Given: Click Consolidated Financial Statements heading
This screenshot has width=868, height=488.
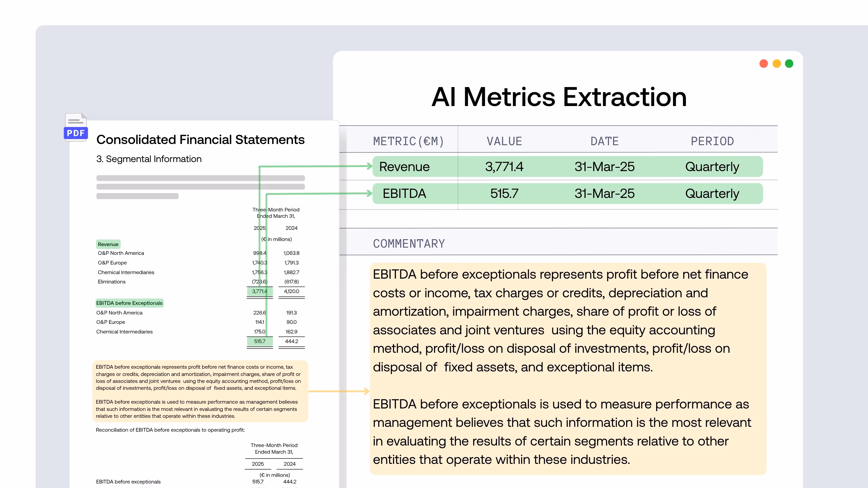Looking at the screenshot, I should [200, 140].
